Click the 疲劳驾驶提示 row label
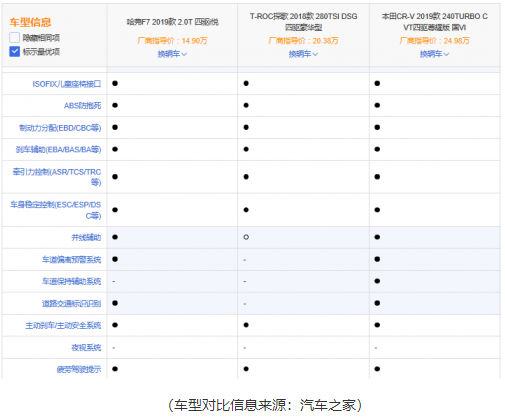This screenshot has height=418, width=505. coord(79,369)
